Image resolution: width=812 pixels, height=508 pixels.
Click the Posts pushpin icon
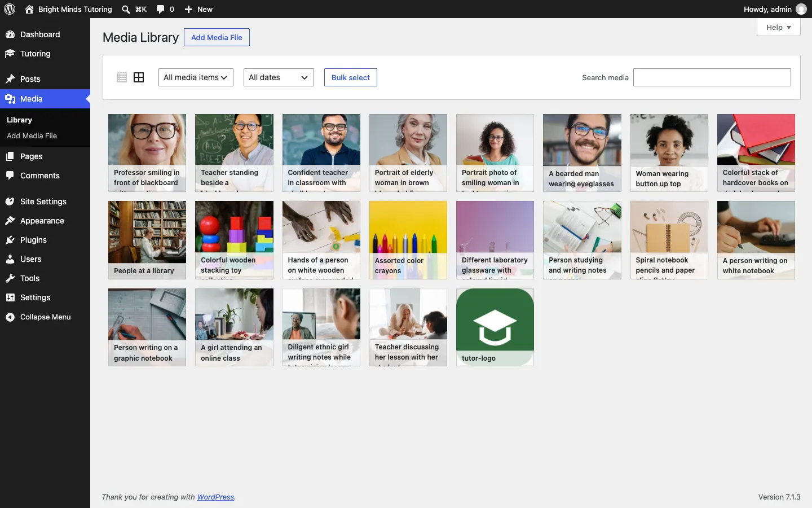point(10,79)
